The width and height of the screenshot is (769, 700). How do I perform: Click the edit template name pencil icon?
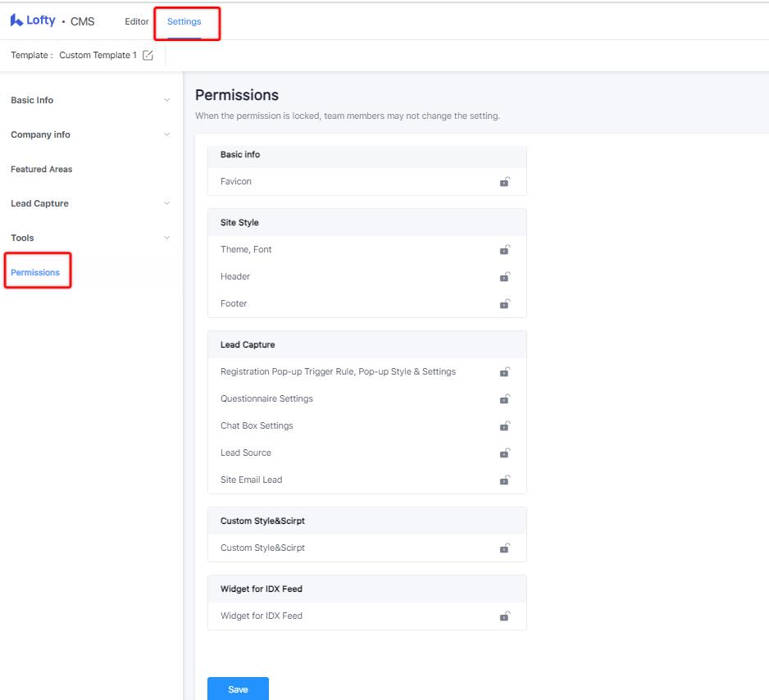pyautogui.click(x=148, y=56)
